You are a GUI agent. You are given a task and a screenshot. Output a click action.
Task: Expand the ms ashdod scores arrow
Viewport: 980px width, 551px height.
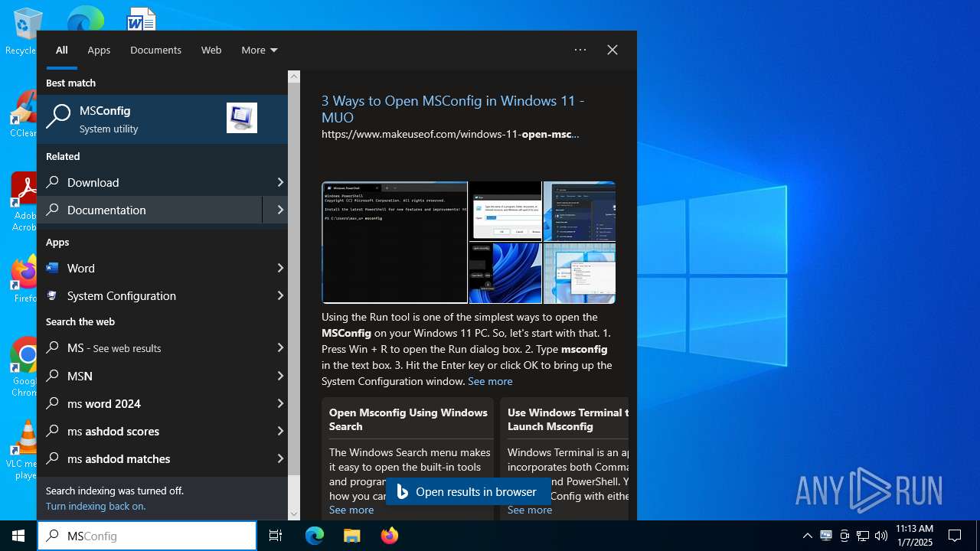[280, 432]
